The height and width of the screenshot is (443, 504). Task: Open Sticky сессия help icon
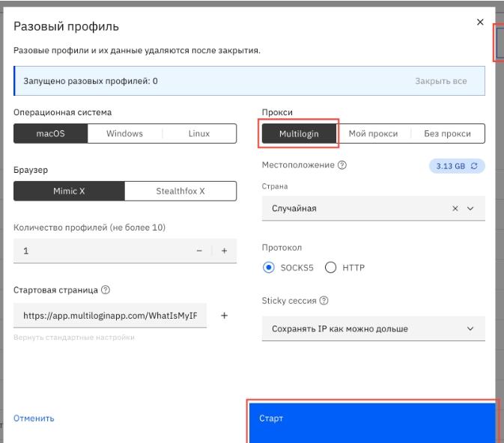point(324,300)
